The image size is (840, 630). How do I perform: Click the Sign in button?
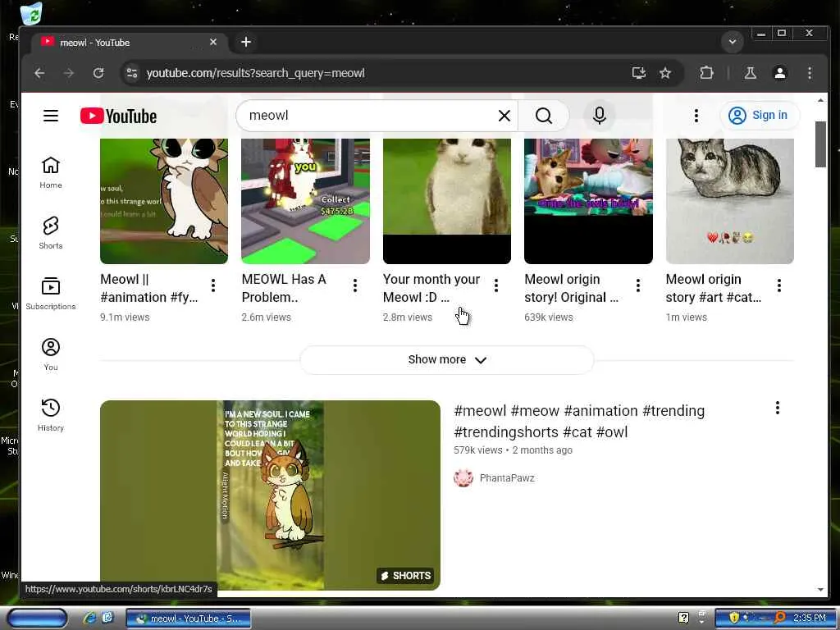pos(759,116)
